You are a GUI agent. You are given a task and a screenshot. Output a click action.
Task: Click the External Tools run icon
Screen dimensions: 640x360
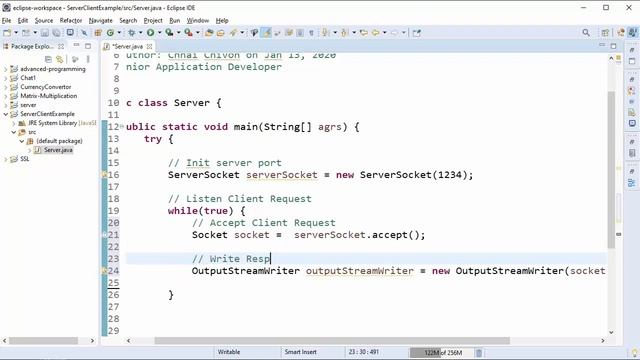pyautogui.click(x=188, y=33)
